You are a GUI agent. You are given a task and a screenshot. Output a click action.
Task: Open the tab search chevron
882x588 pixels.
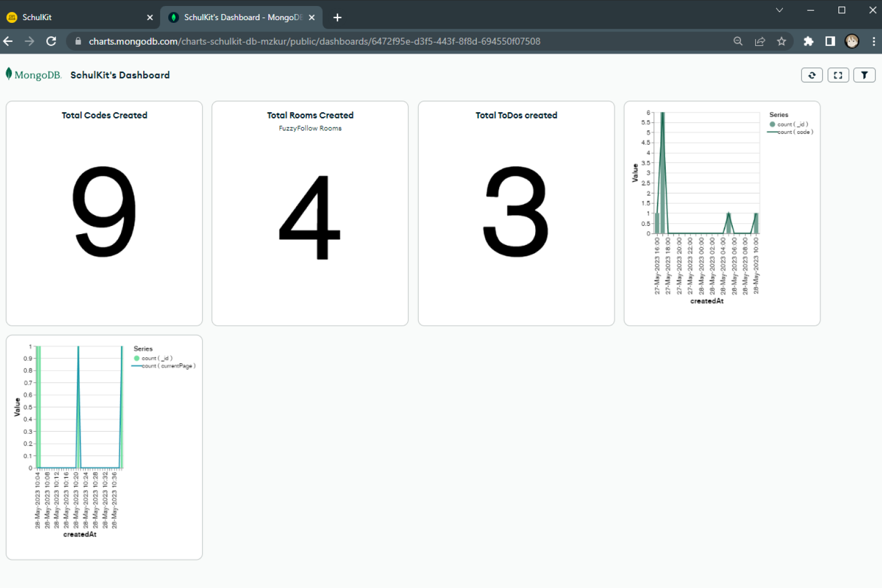[779, 10]
